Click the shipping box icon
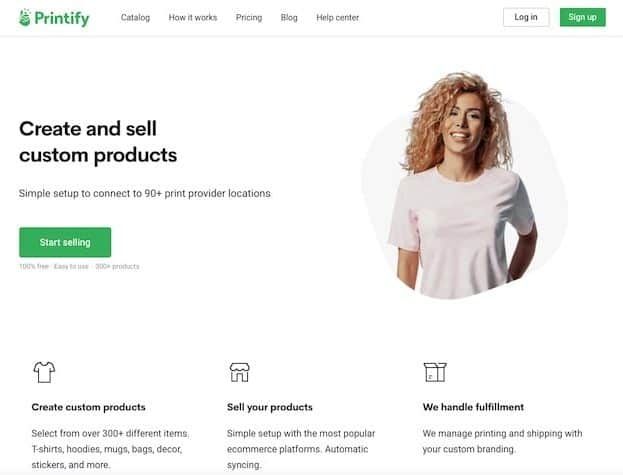Screen dimensions: 623x475 [x=435, y=372]
